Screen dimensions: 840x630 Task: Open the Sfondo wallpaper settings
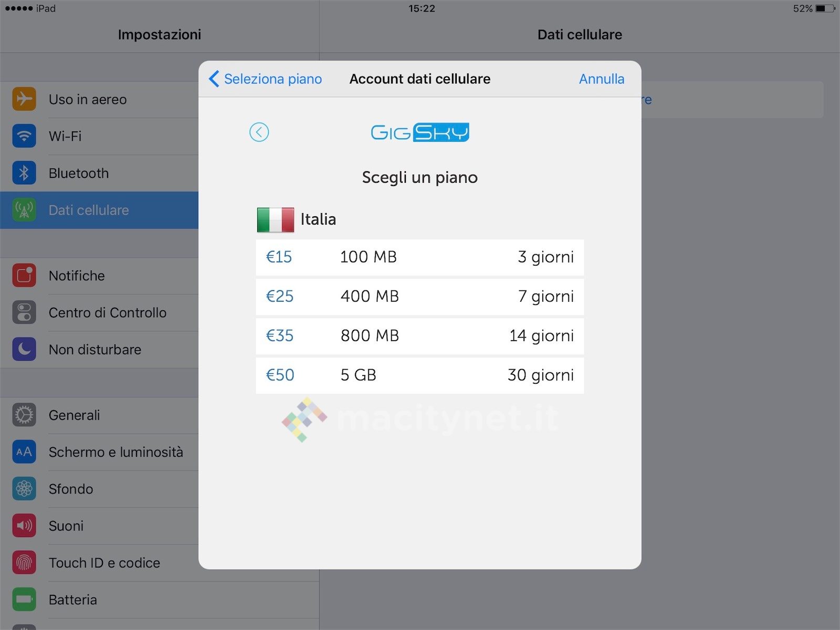coord(71,489)
